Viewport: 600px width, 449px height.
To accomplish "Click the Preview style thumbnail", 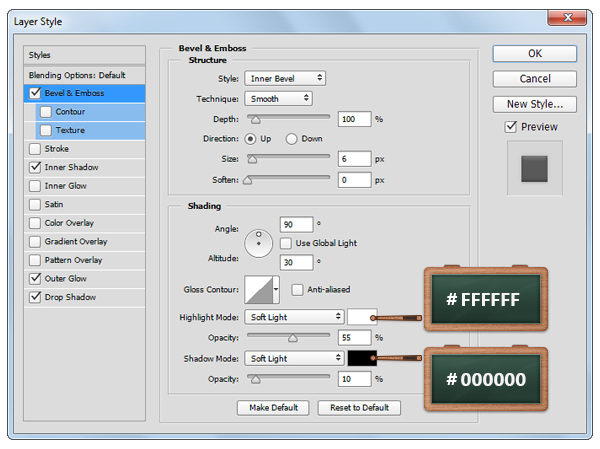I will click(x=534, y=168).
